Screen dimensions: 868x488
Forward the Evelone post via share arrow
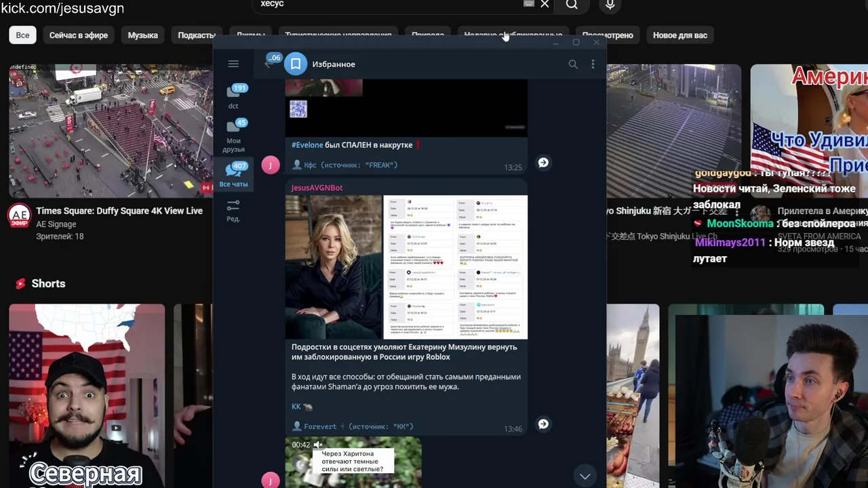point(543,163)
